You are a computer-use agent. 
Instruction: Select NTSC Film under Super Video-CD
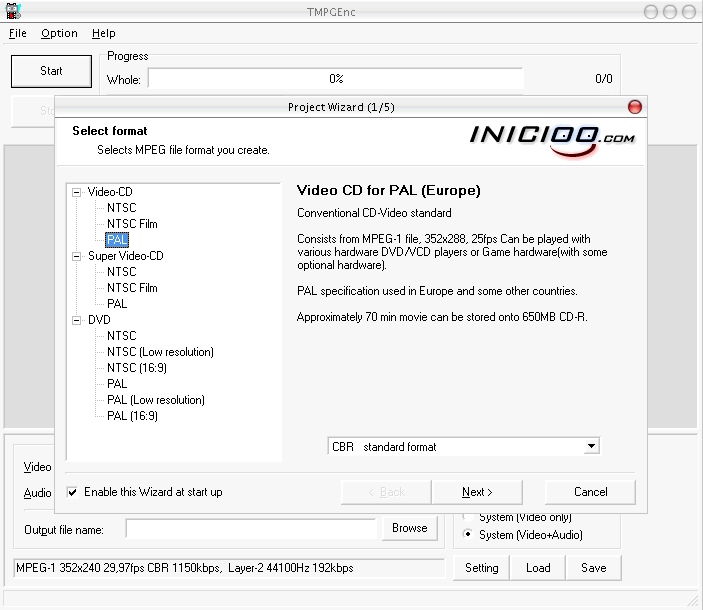click(x=132, y=288)
